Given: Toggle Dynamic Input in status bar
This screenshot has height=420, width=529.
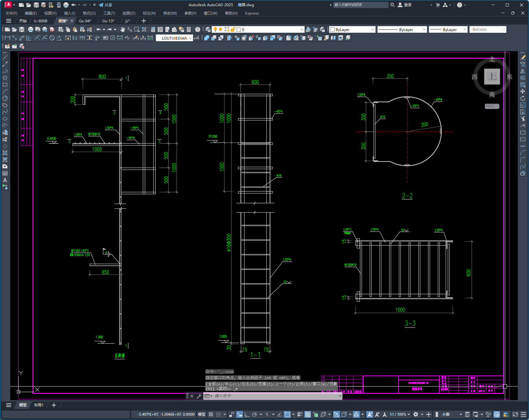Looking at the screenshot, I should (239, 414).
